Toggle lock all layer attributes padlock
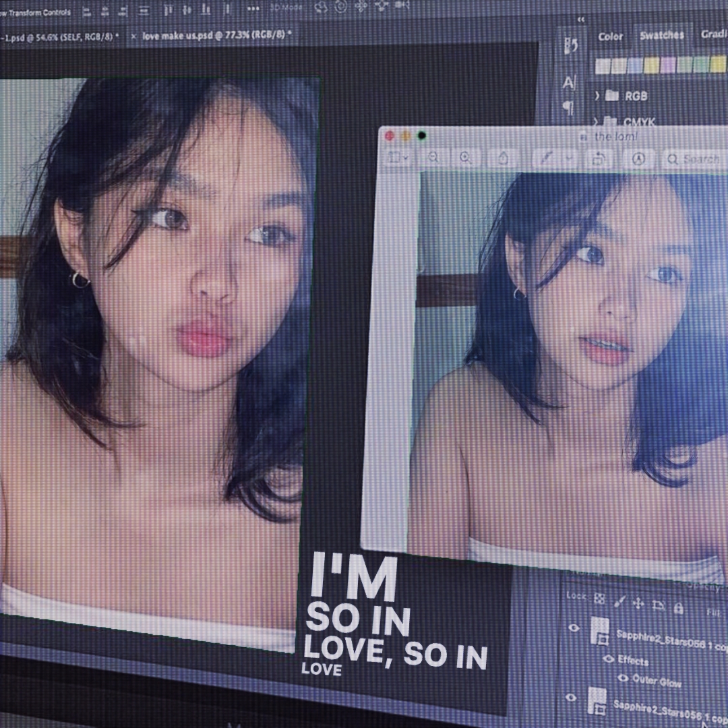This screenshot has height=728, width=728. pyautogui.click(x=679, y=609)
